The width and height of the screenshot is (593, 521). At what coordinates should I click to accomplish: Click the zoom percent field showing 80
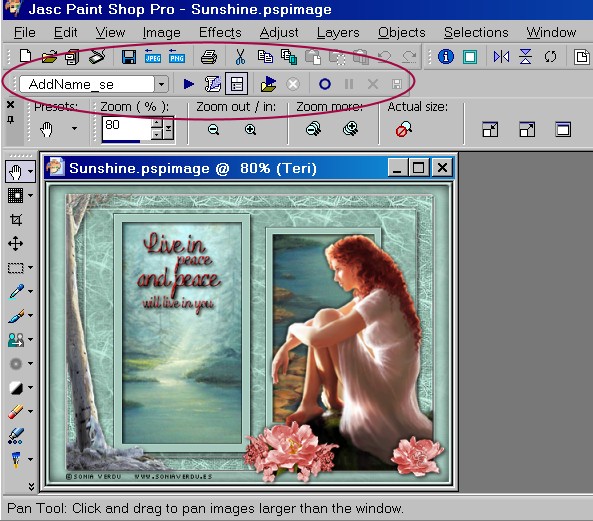tap(127, 129)
